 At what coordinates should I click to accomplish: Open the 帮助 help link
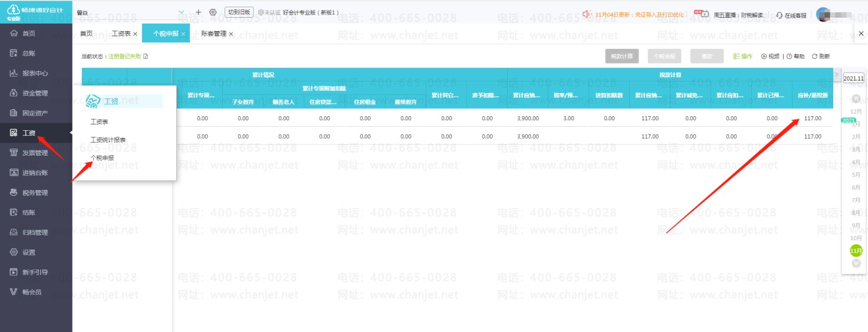795,57
